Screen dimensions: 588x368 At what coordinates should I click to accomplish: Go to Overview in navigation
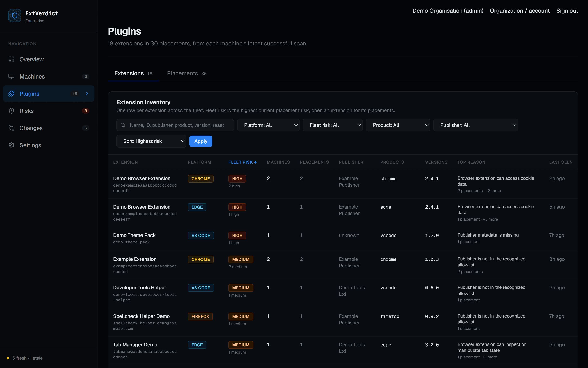(49, 59)
